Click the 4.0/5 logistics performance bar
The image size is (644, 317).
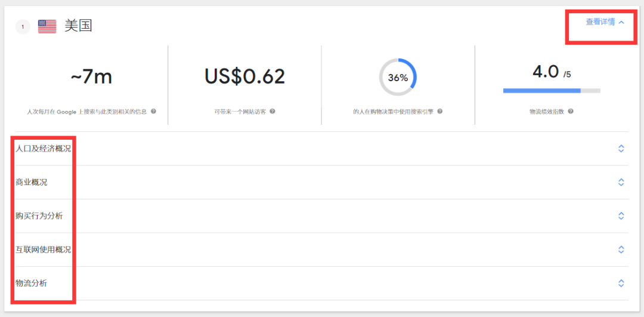552,91
